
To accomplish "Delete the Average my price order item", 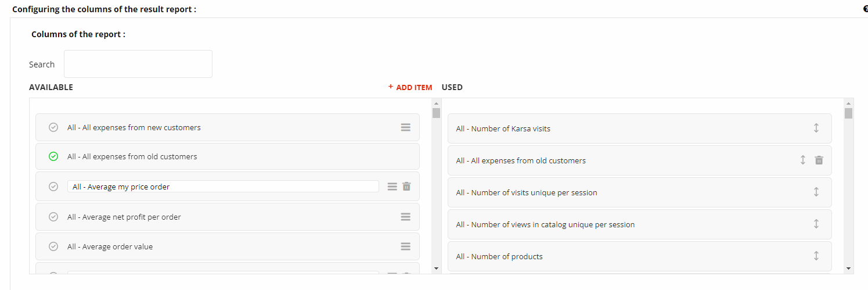I will pyautogui.click(x=406, y=187).
